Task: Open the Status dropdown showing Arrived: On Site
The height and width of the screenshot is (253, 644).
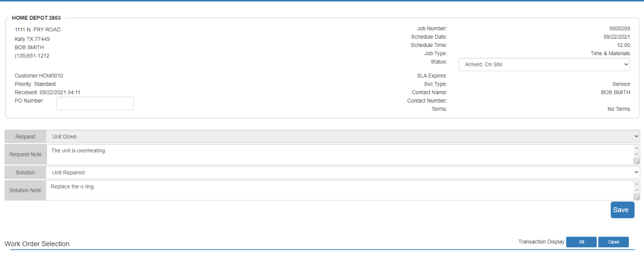Action: [544, 64]
